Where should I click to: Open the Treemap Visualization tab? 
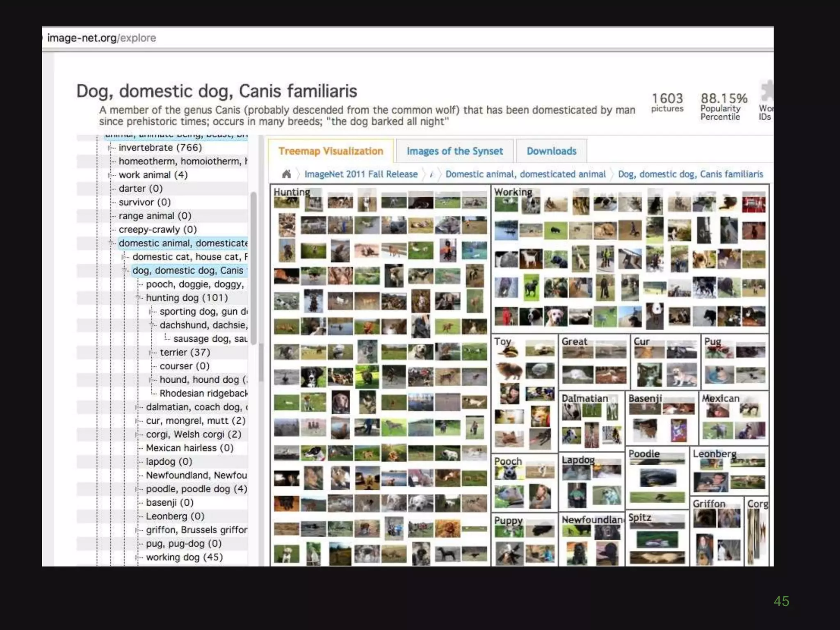point(331,151)
